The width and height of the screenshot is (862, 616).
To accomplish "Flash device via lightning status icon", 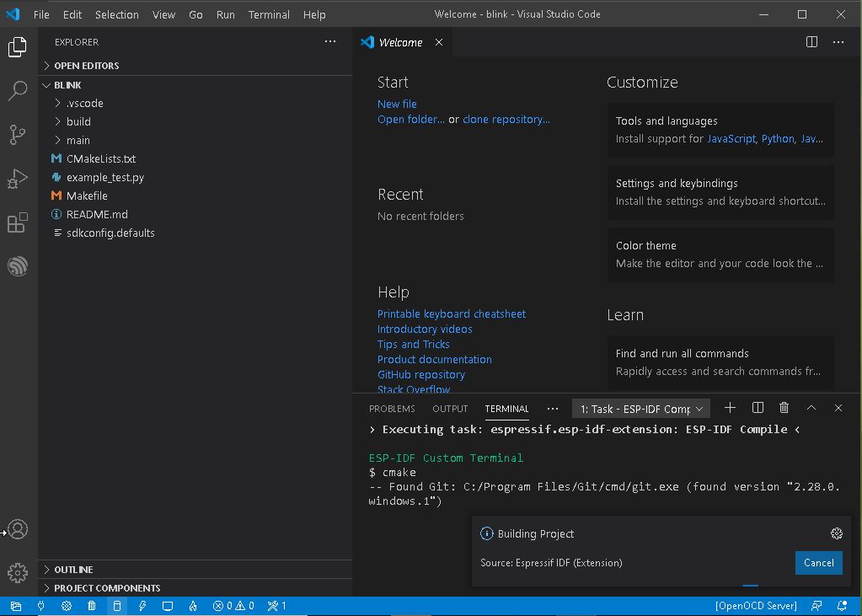I will pyautogui.click(x=142, y=606).
